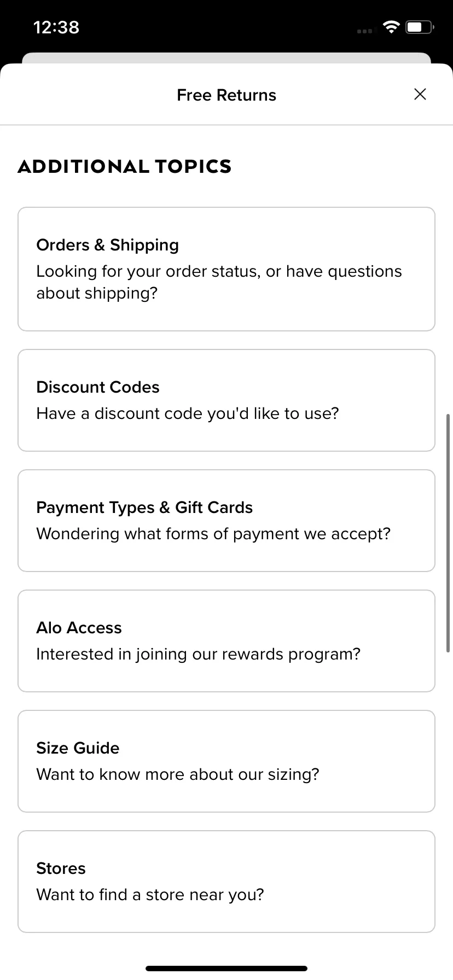The width and height of the screenshot is (453, 980).
Task: Open Payment Types & Gift Cards topic
Action: (x=226, y=521)
